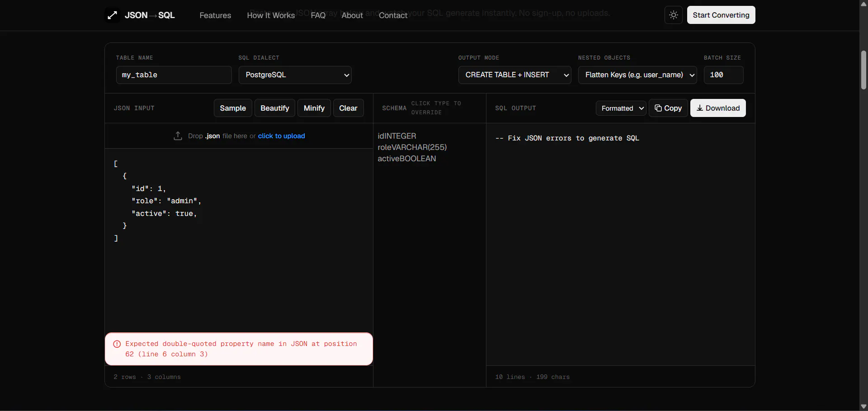The width and height of the screenshot is (868, 411).
Task: Click the download arrow icon
Action: click(700, 108)
